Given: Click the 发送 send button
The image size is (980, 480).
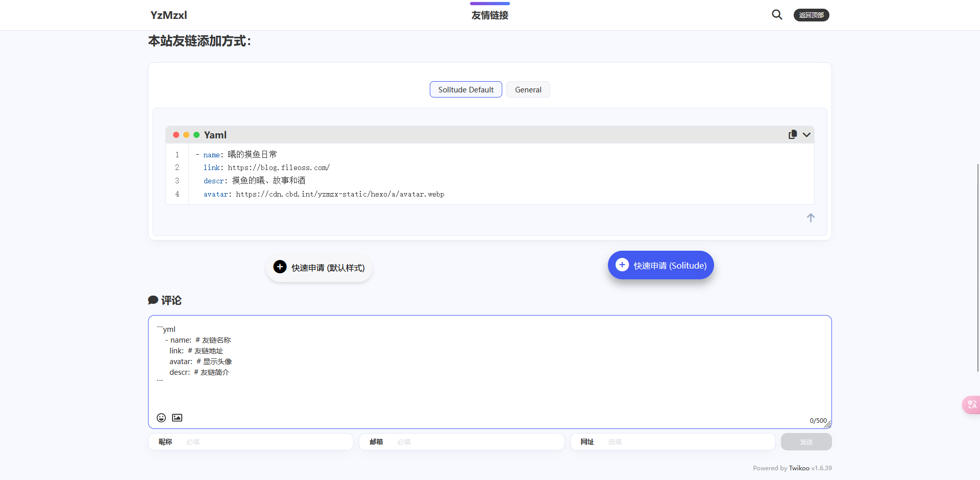Looking at the screenshot, I should coord(806,442).
